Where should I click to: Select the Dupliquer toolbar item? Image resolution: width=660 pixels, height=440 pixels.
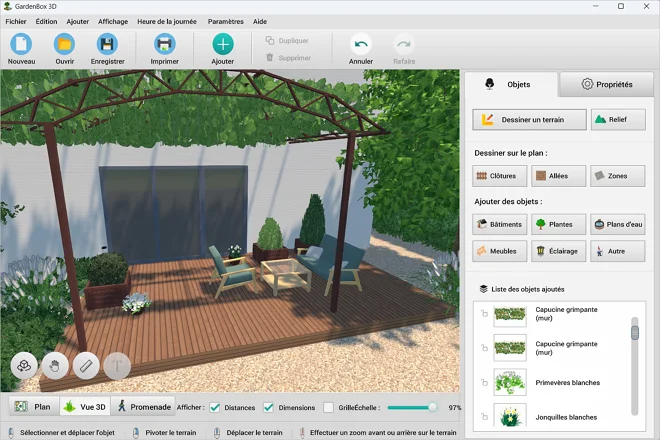point(287,40)
